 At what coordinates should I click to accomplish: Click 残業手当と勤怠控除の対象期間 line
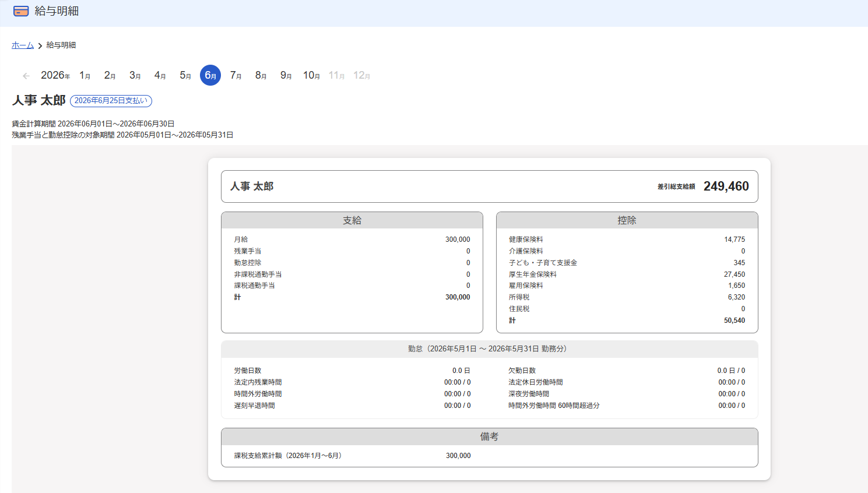(122, 135)
